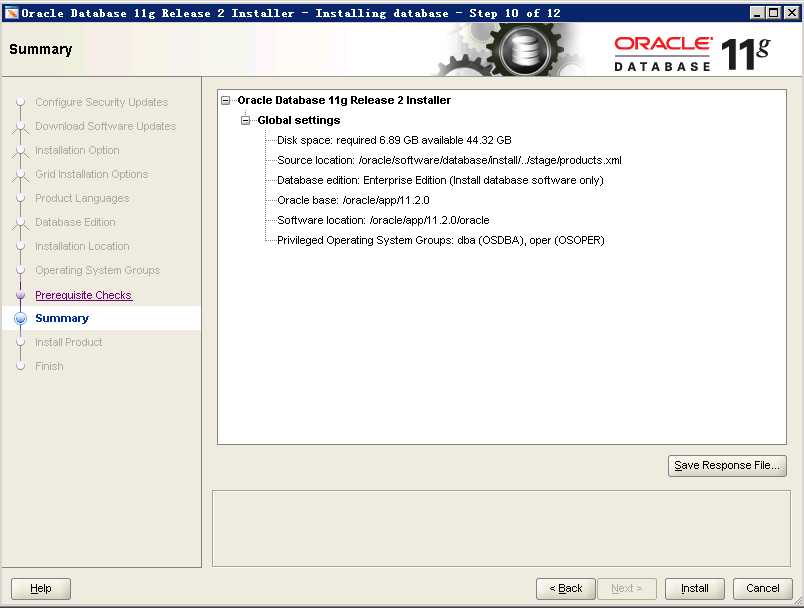Close the installer window
The height and width of the screenshot is (608, 804).
(x=791, y=13)
